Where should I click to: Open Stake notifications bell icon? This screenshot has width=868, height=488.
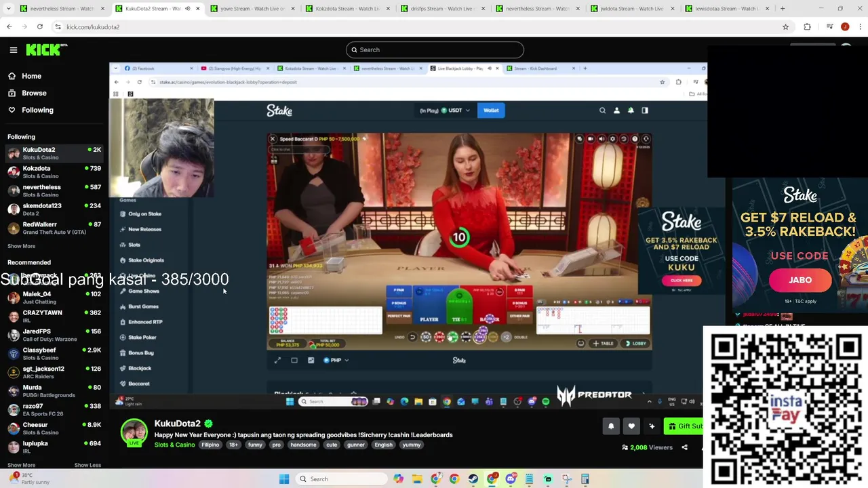coord(631,110)
